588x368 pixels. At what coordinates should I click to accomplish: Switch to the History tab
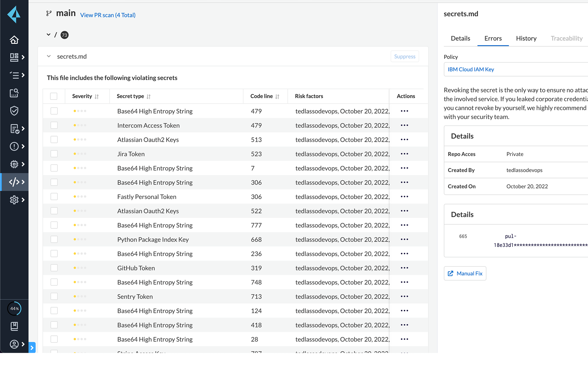tap(526, 38)
